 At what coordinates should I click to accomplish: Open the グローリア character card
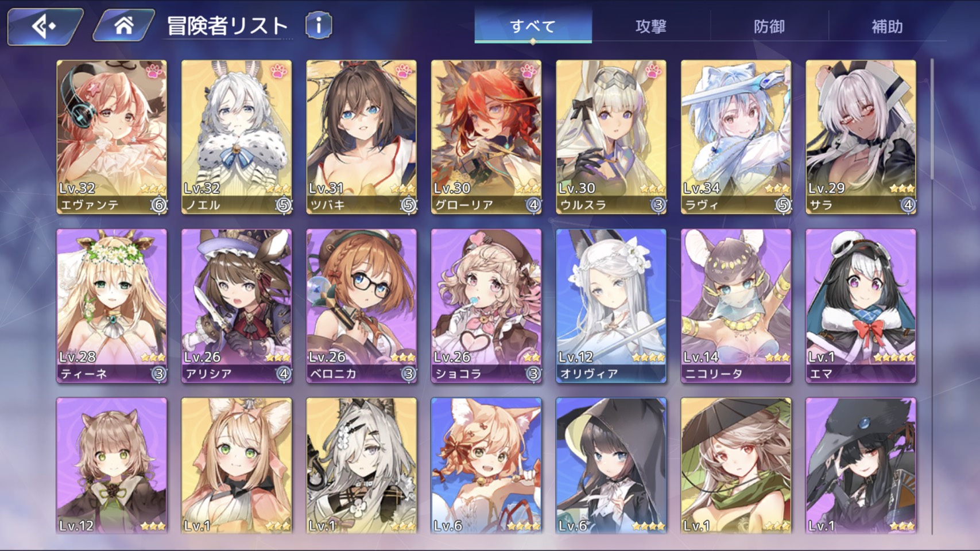click(486, 137)
